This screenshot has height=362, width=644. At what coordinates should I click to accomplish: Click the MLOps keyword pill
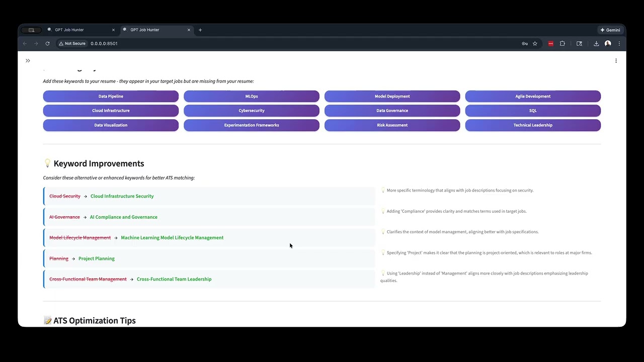[252, 96]
